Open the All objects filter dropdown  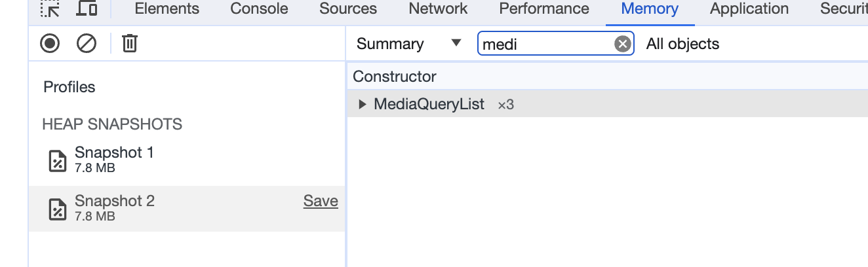682,44
